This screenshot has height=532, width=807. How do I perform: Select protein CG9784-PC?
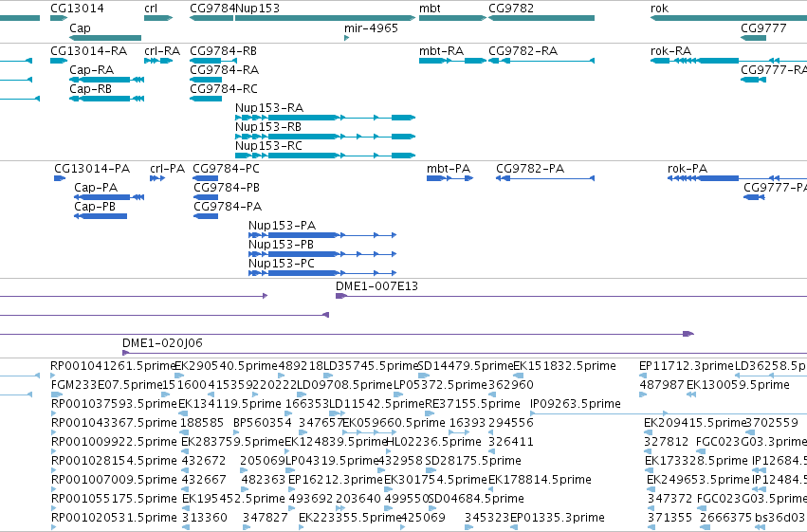226,169
